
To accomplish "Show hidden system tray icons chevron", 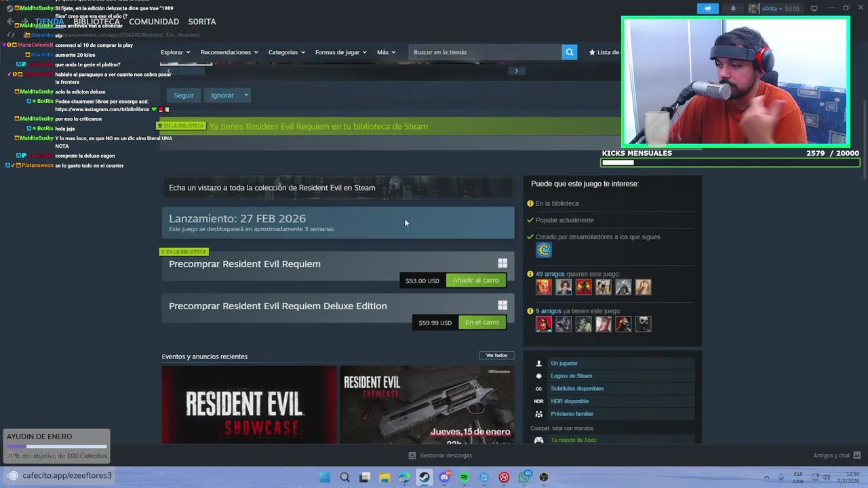I will pos(767,477).
